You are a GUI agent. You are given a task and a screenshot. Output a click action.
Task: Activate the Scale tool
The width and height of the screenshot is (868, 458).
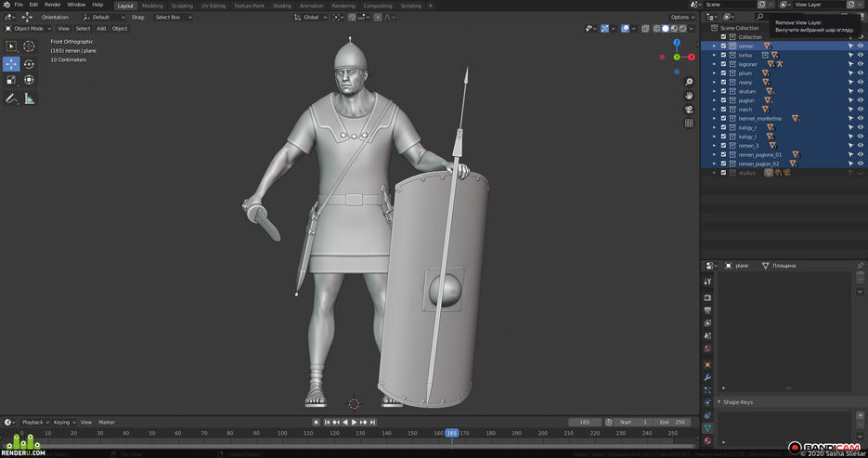(x=11, y=80)
